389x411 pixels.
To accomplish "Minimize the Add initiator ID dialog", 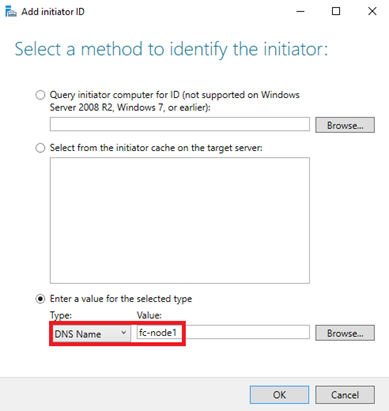I will [x=300, y=12].
